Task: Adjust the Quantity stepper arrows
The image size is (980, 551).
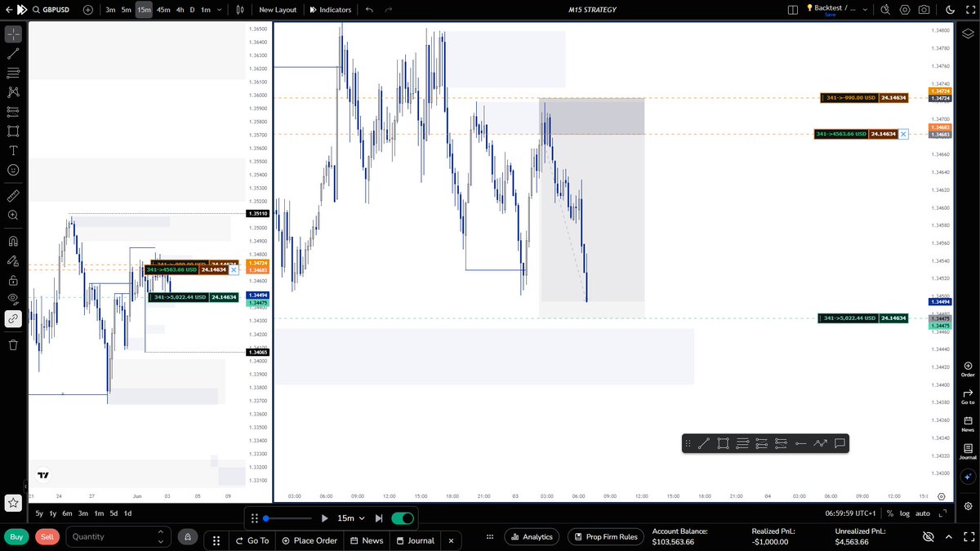Action: [161, 536]
